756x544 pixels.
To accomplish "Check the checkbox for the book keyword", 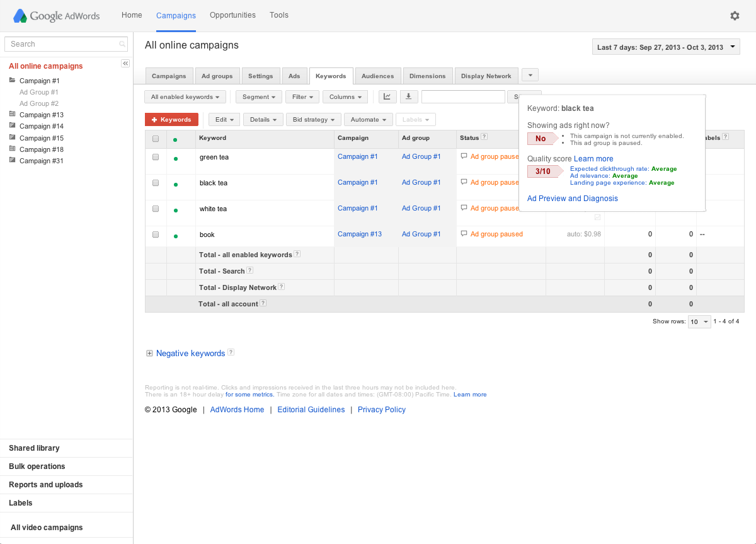I will pyautogui.click(x=155, y=234).
